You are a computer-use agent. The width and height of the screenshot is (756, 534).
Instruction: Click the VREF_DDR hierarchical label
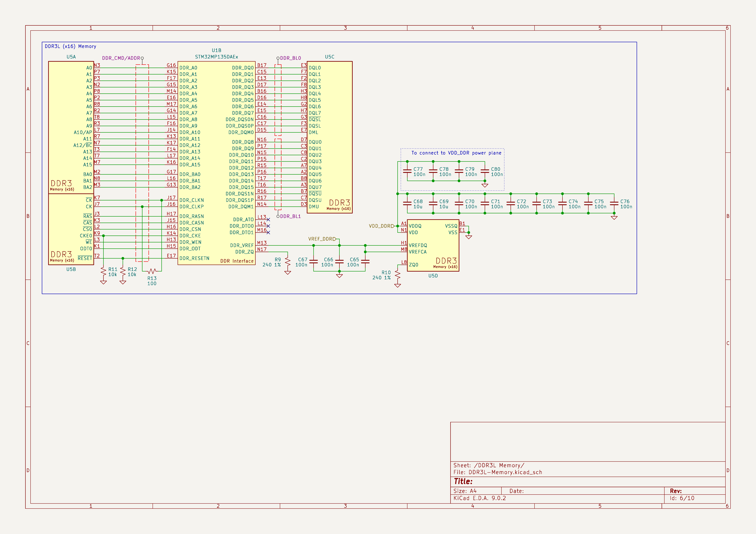tap(322, 239)
